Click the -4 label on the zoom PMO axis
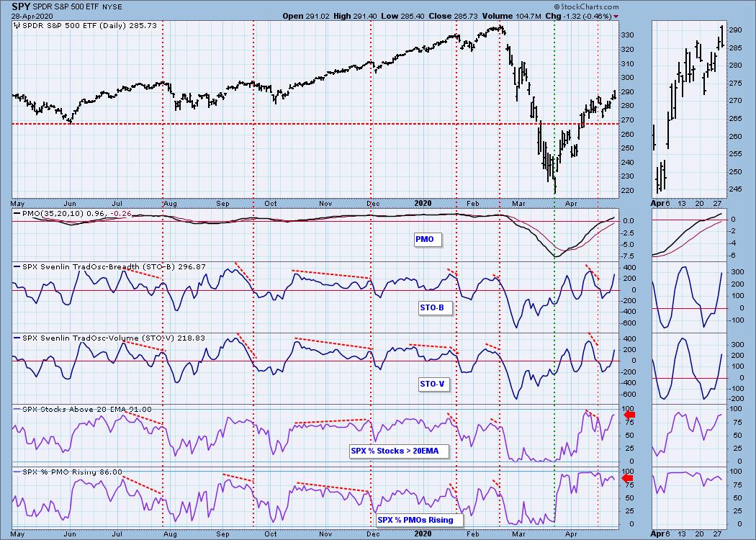The width and height of the screenshot is (756, 540). [x=732, y=243]
